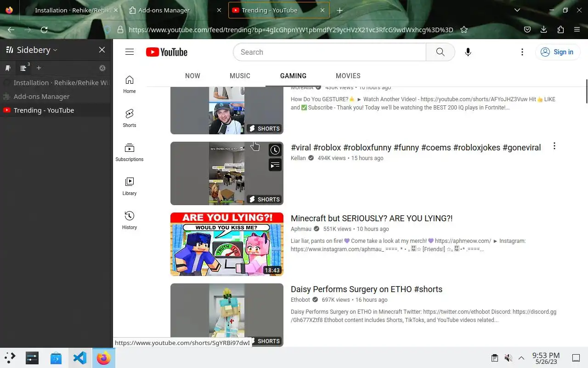
Task: Open Visual Studio Code from taskbar
Action: (x=79, y=358)
